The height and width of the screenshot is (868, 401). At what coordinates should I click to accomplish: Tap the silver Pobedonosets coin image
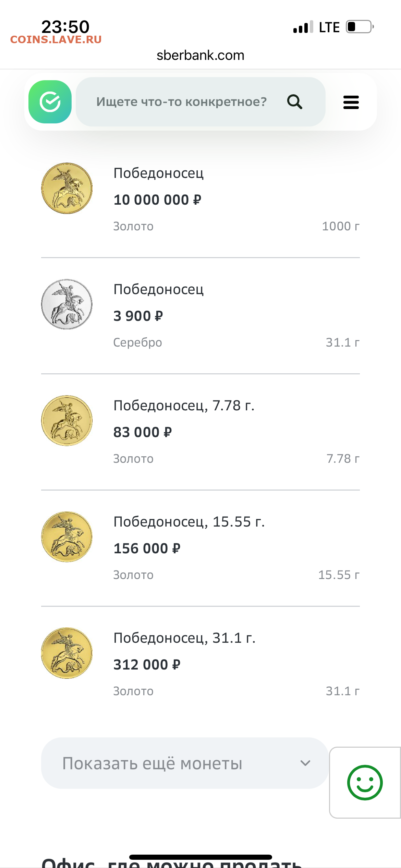click(x=67, y=304)
